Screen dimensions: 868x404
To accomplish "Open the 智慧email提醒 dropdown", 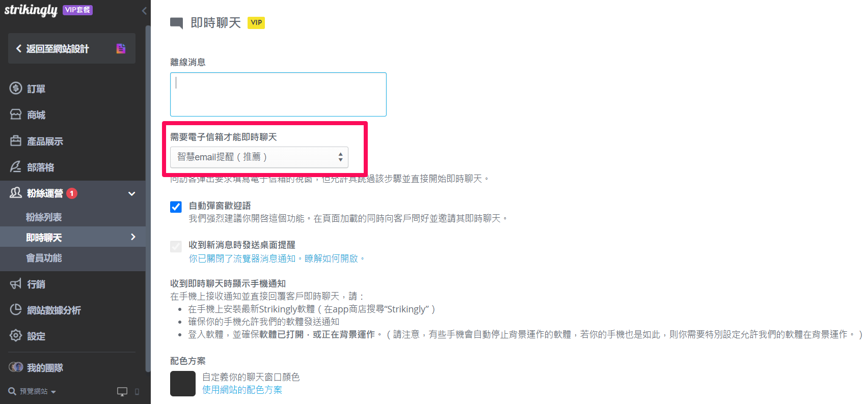I will (x=259, y=157).
